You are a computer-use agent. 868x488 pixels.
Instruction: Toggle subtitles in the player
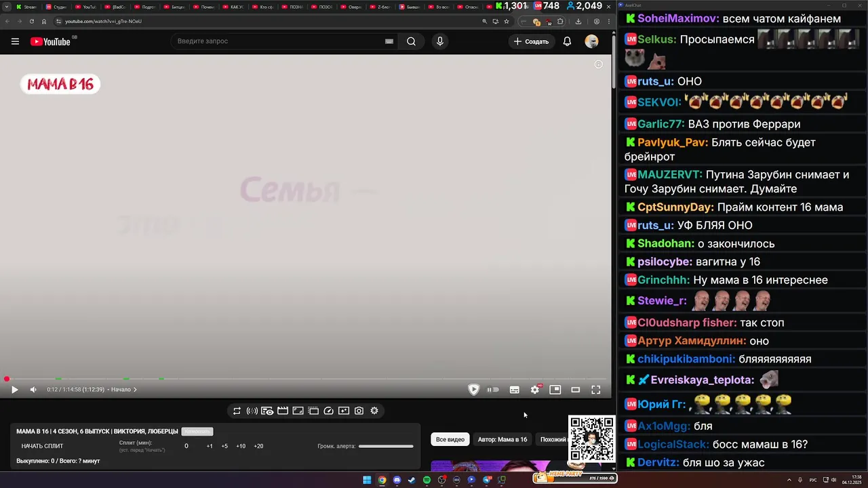point(515,390)
